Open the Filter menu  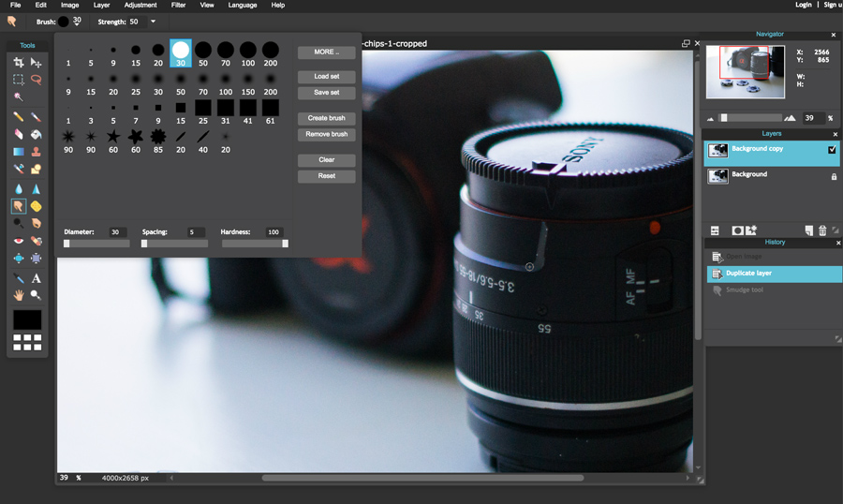tap(179, 5)
